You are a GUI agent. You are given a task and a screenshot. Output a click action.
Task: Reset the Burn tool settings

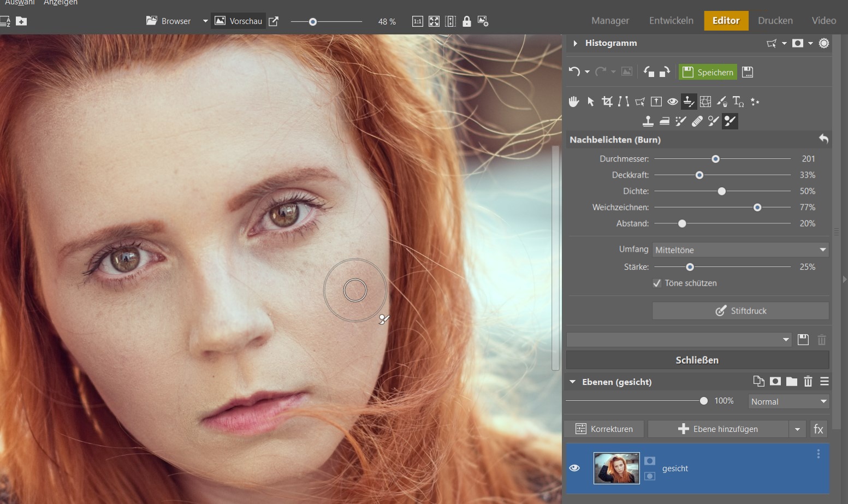(x=823, y=139)
